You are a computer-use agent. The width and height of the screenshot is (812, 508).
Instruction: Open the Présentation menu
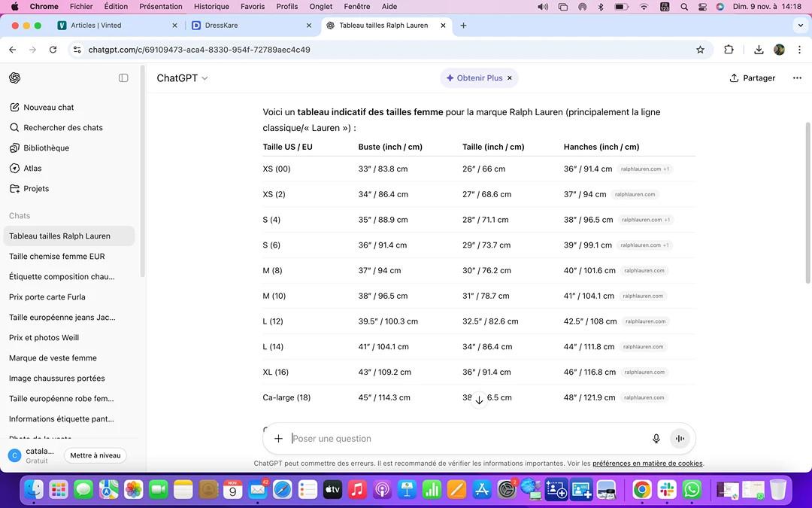[x=161, y=6]
